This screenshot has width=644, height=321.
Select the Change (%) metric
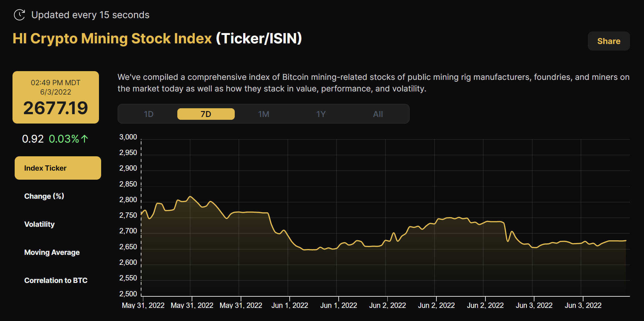point(44,196)
